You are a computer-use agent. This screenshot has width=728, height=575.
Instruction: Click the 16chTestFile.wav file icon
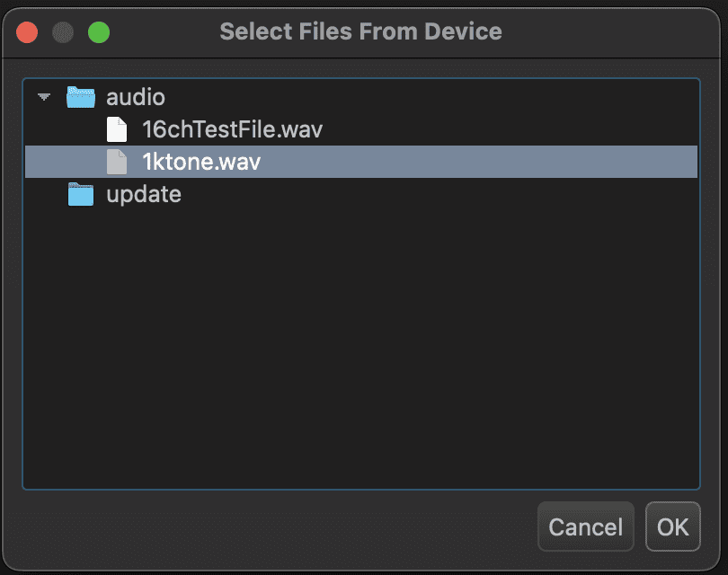[117, 129]
